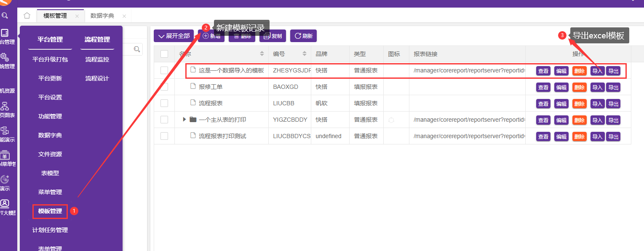Image resolution: width=644 pixels, height=251 pixels.
Task: Open the system management gear icon
Action: click(5, 57)
